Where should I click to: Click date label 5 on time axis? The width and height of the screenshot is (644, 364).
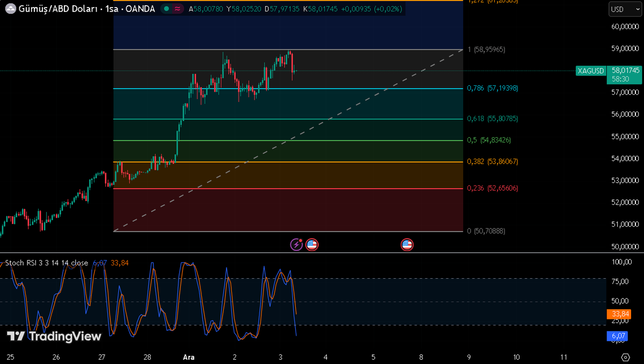pyautogui.click(x=374, y=357)
